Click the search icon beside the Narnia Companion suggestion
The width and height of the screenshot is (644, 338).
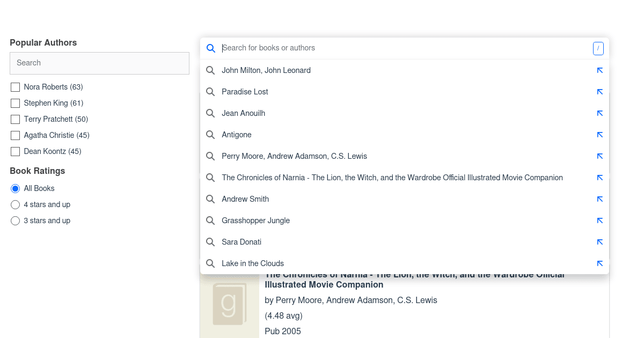pos(210,178)
